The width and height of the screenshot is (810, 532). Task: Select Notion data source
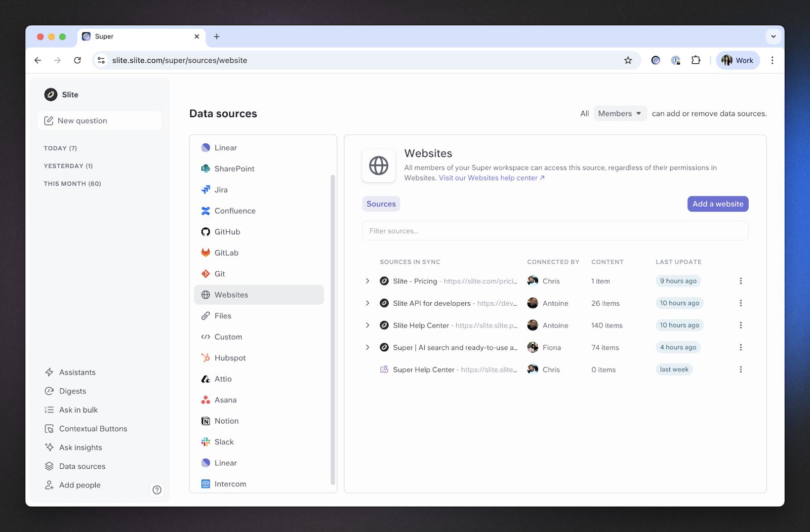click(259, 421)
